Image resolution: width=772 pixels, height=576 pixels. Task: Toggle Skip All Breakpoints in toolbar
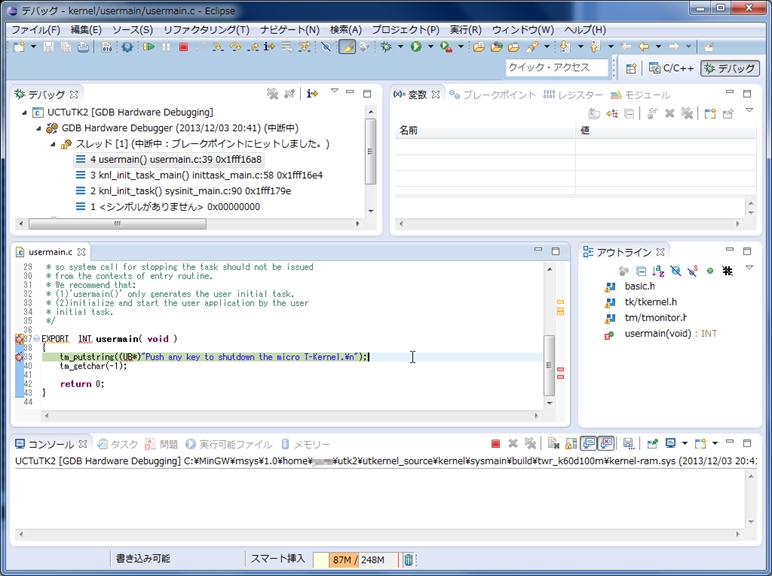tap(325, 47)
